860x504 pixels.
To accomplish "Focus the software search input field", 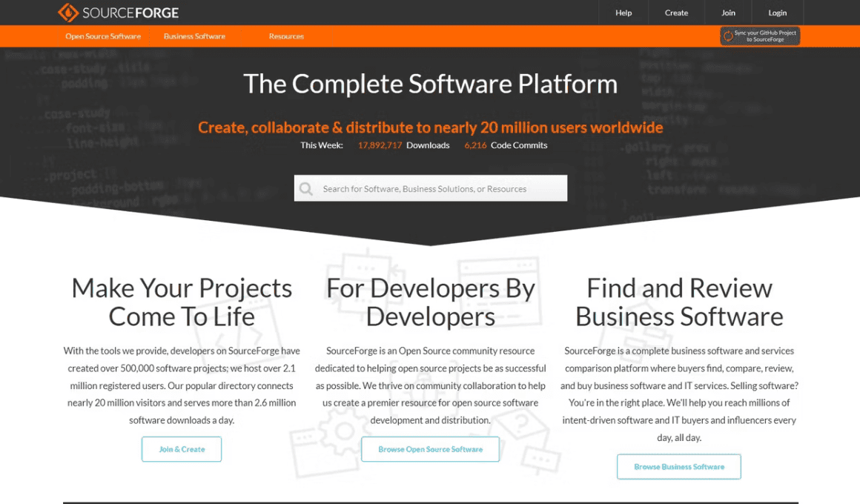I will tap(431, 188).
